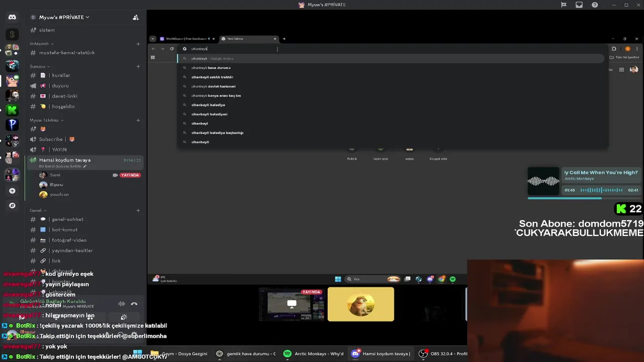
Task: Open streamed Chrome three-dot menu
Action: (636, 49)
